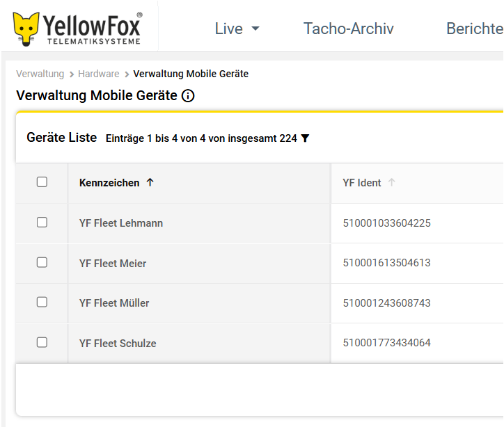Click the filter funnel icon

[x=305, y=138]
